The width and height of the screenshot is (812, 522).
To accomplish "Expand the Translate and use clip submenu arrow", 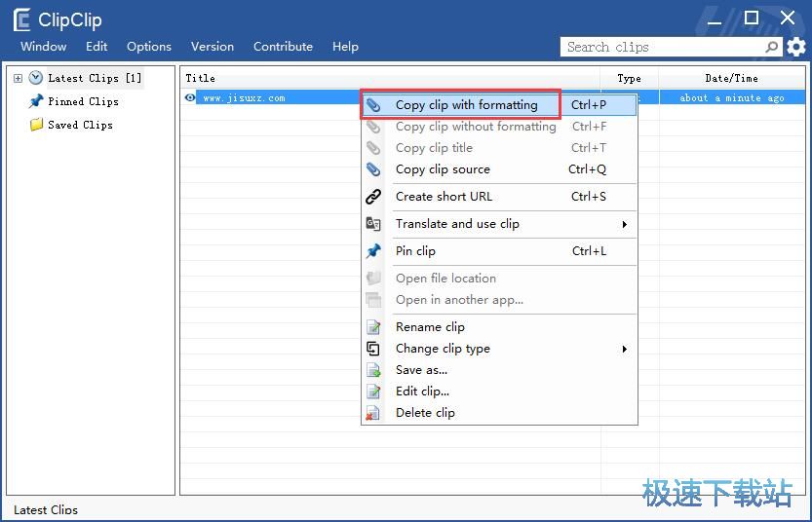I will (x=625, y=224).
